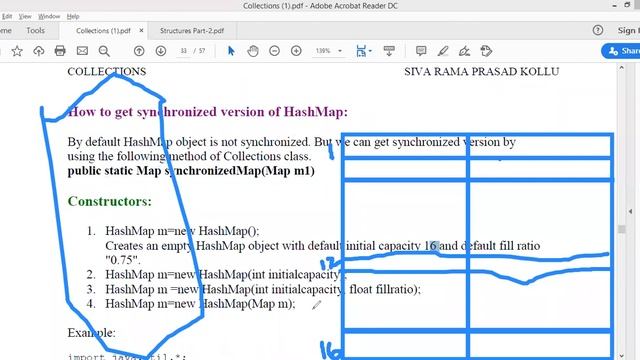Zoom out with minus circle icon
640x360 pixels.
[275, 51]
